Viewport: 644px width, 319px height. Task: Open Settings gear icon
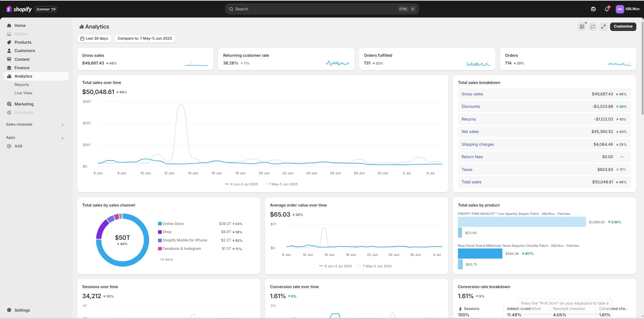tap(9, 310)
